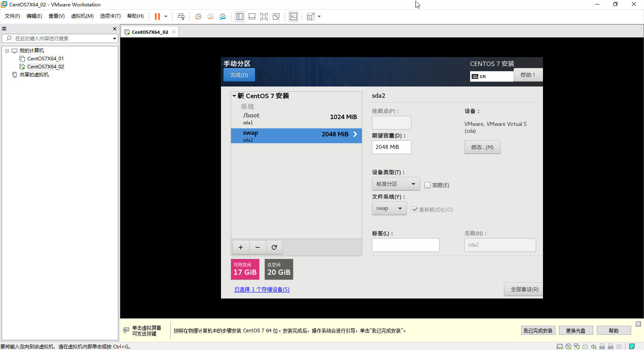
Task: Close the CentOS7X64_02 tab
Action: pos(174,32)
